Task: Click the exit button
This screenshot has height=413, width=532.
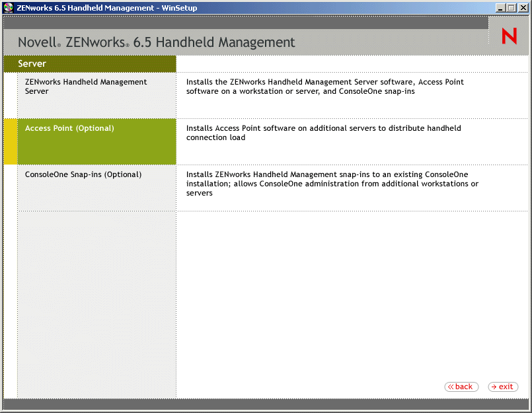Action: [503, 387]
